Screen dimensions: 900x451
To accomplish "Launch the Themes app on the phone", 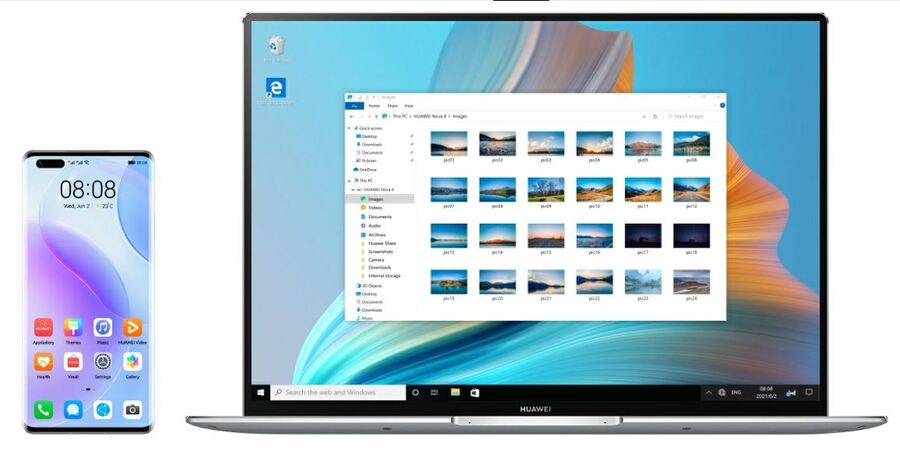I will click(73, 328).
